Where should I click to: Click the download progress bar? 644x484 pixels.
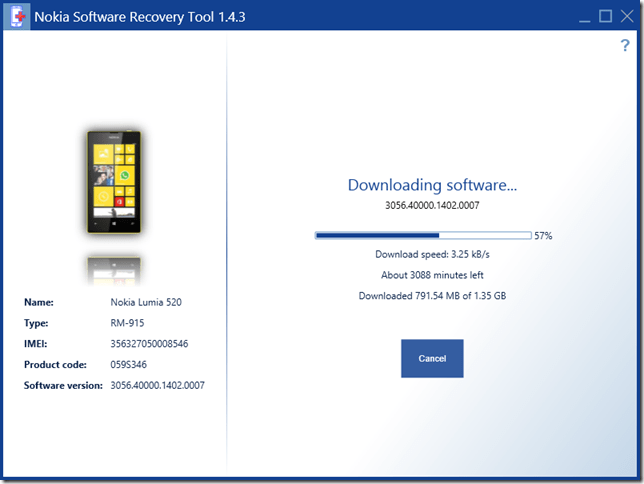[x=423, y=236]
